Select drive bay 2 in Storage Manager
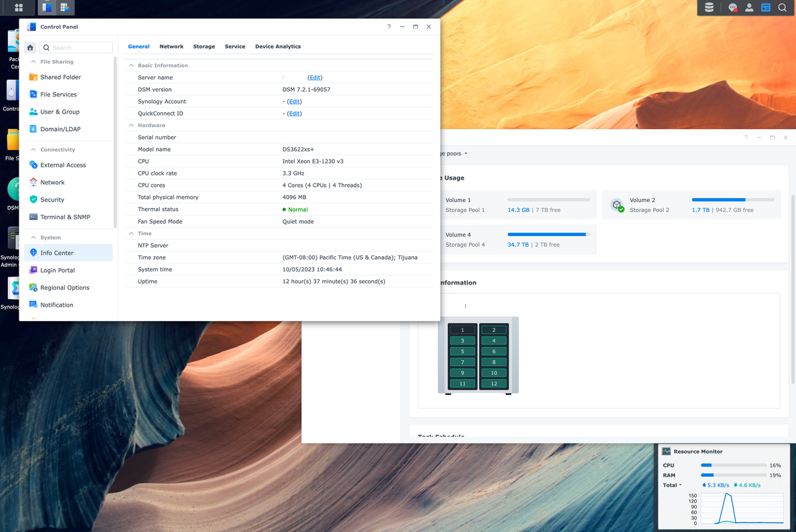The height and width of the screenshot is (532, 796). coord(493,330)
